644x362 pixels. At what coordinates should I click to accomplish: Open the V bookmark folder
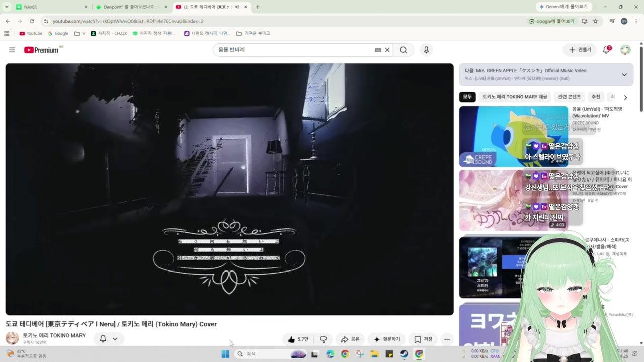tap(79, 33)
